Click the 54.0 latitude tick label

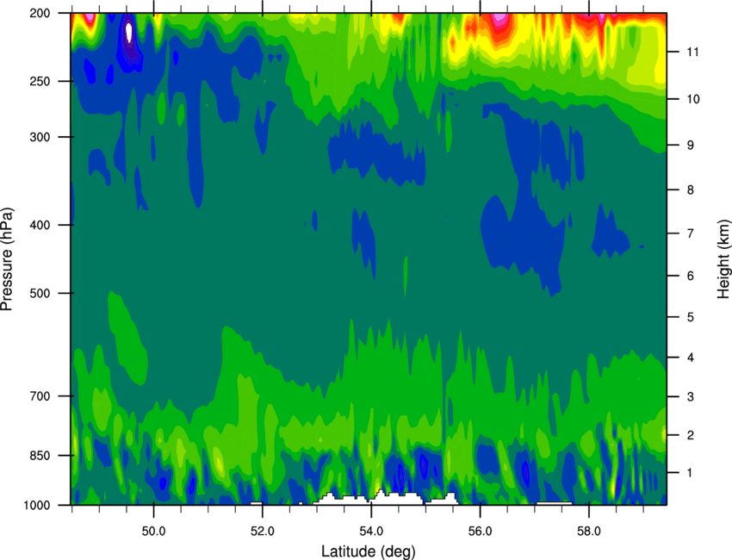[371, 532]
